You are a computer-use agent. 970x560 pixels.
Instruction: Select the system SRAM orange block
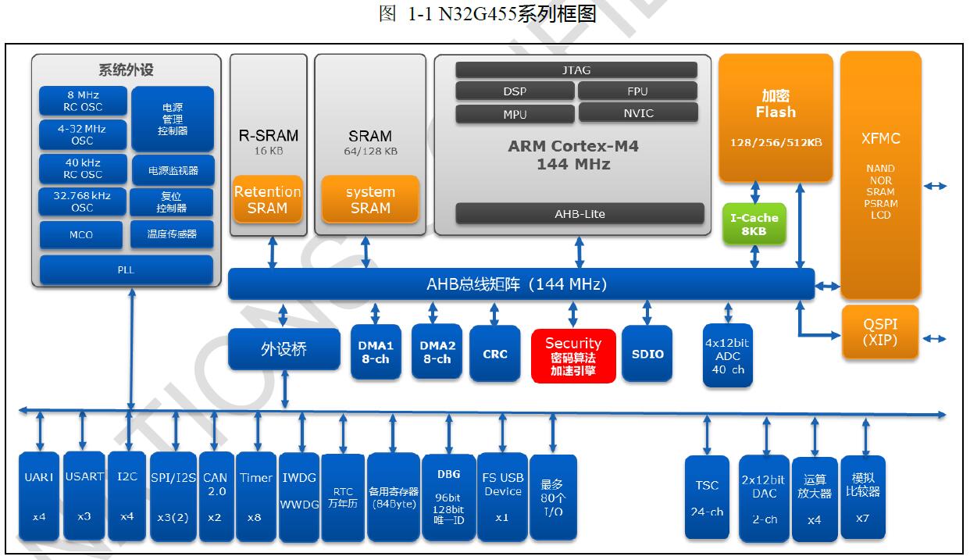pyautogui.click(x=370, y=200)
